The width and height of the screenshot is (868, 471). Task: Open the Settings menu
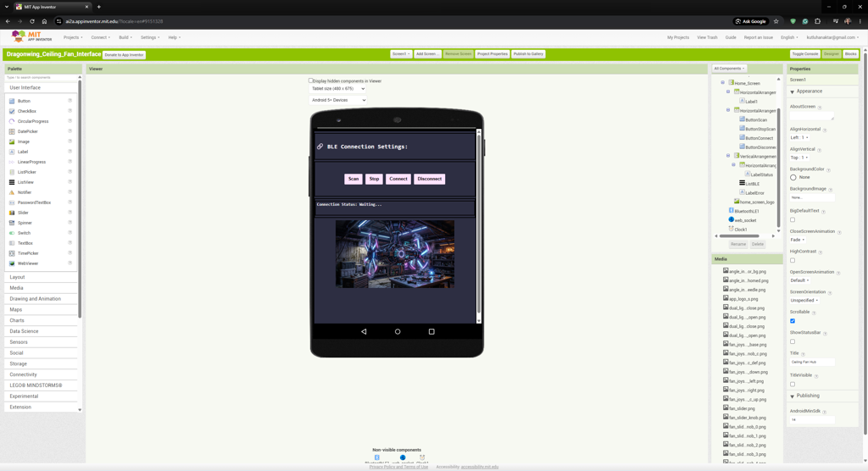(x=149, y=37)
